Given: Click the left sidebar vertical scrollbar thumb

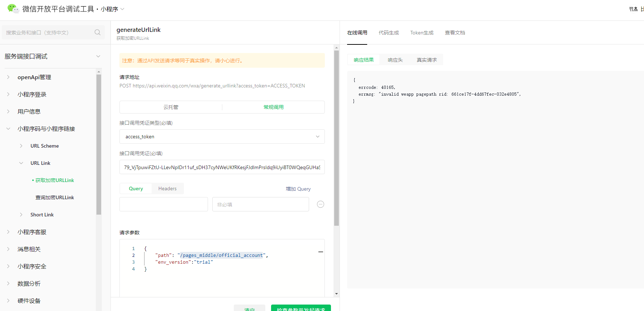Looking at the screenshot, I should (99, 144).
